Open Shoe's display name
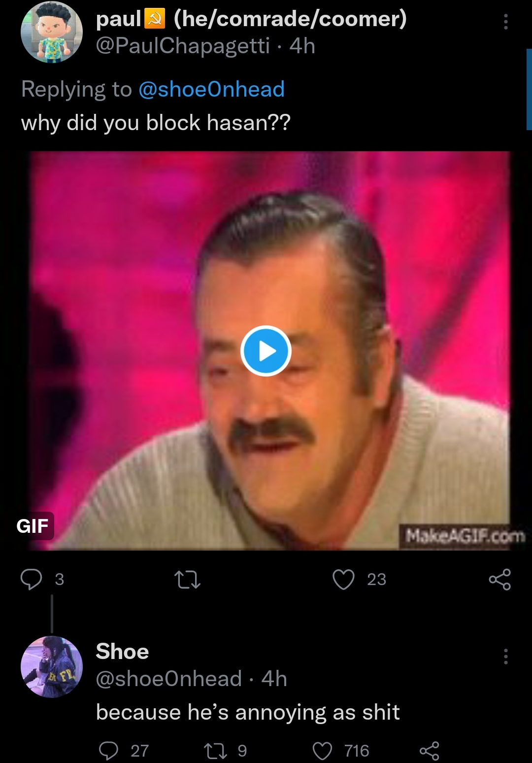Viewport: 532px width, 763px height. point(122,652)
